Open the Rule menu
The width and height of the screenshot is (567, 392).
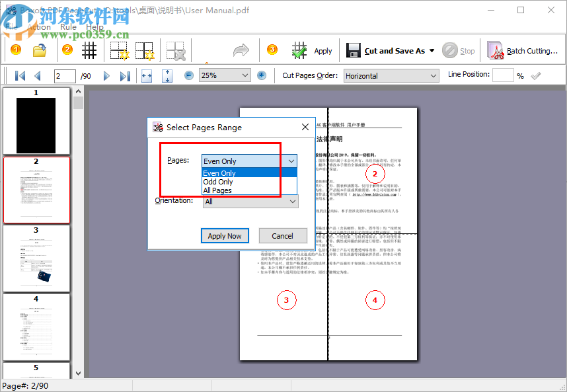coord(69,27)
